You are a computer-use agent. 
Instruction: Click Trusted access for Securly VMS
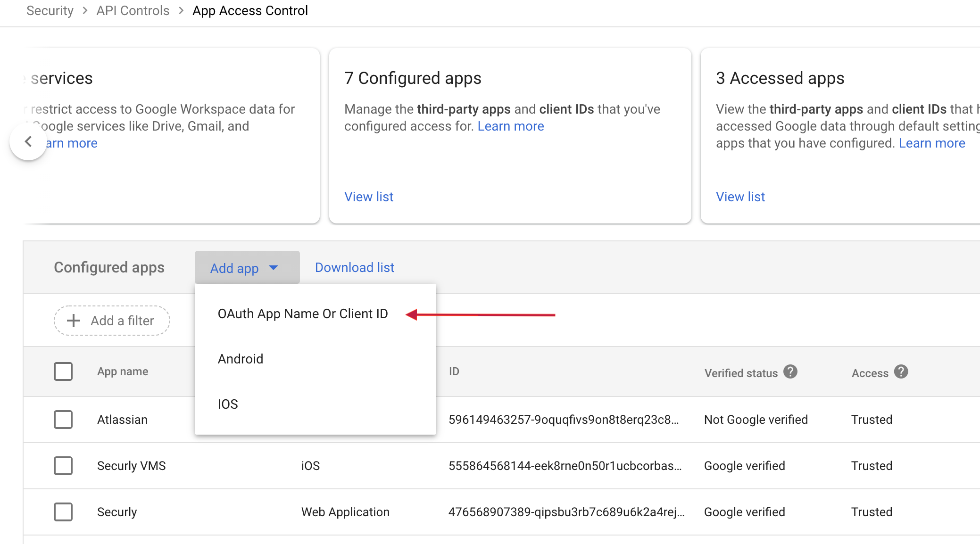pyautogui.click(x=872, y=466)
